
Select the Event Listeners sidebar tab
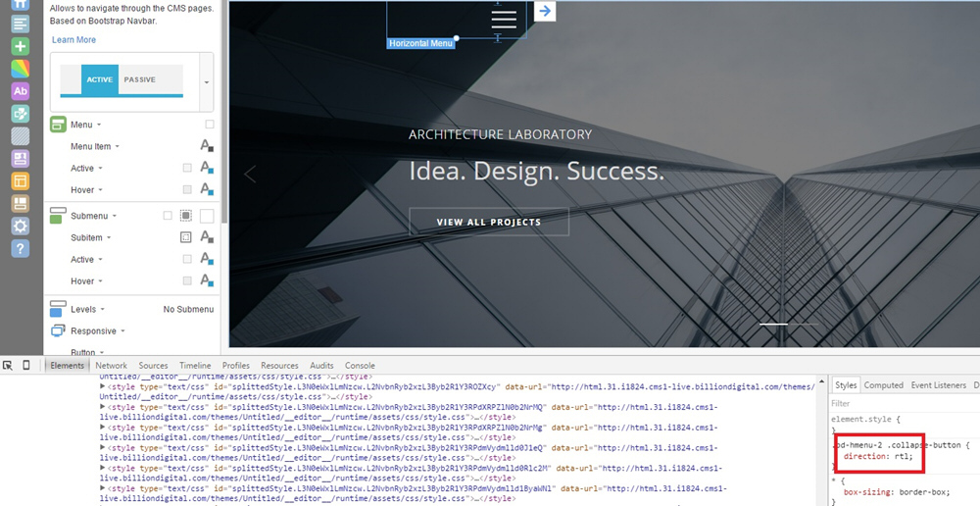click(939, 385)
